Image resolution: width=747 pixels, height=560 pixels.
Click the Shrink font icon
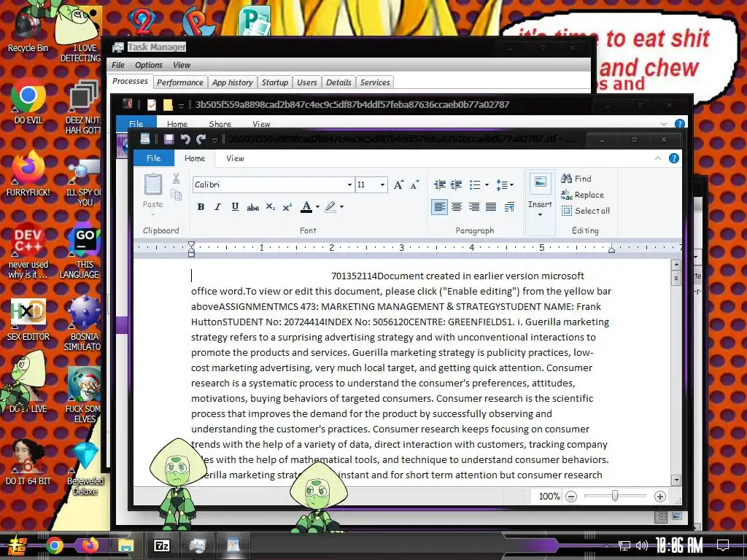pyautogui.click(x=415, y=184)
